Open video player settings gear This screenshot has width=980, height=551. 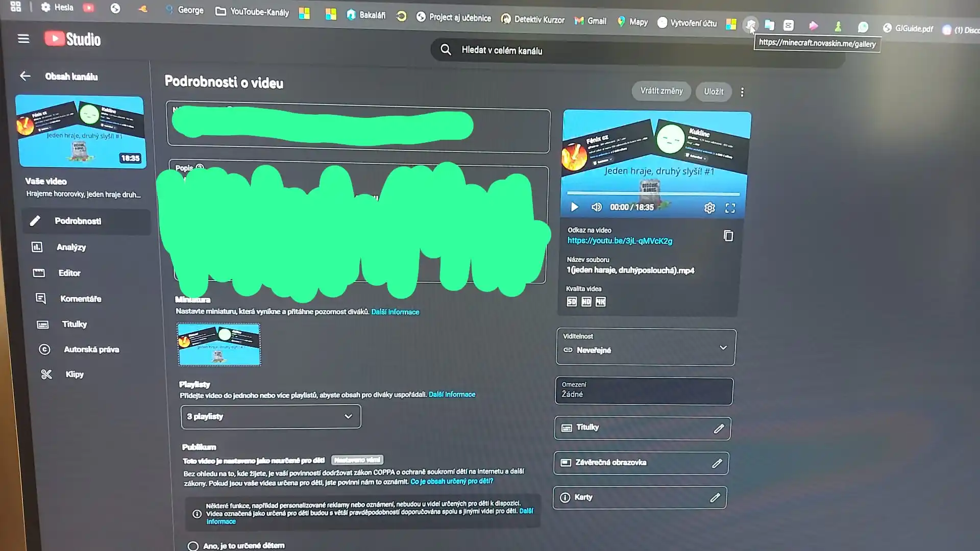pos(709,208)
